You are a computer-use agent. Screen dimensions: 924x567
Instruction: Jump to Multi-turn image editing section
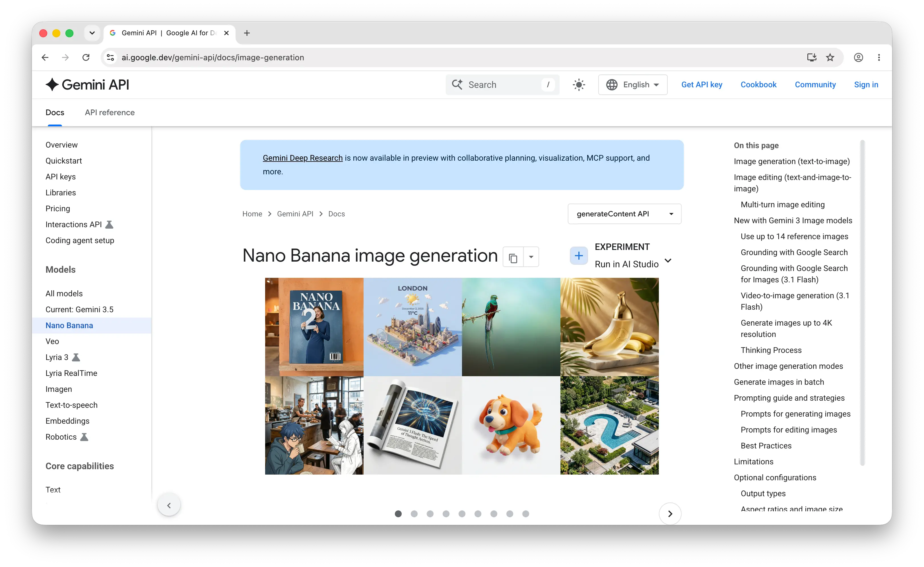(x=783, y=205)
